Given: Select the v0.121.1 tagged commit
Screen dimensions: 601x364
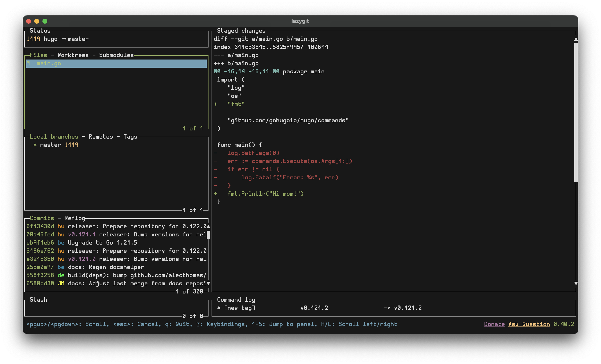Looking at the screenshot, I should (x=98, y=234).
